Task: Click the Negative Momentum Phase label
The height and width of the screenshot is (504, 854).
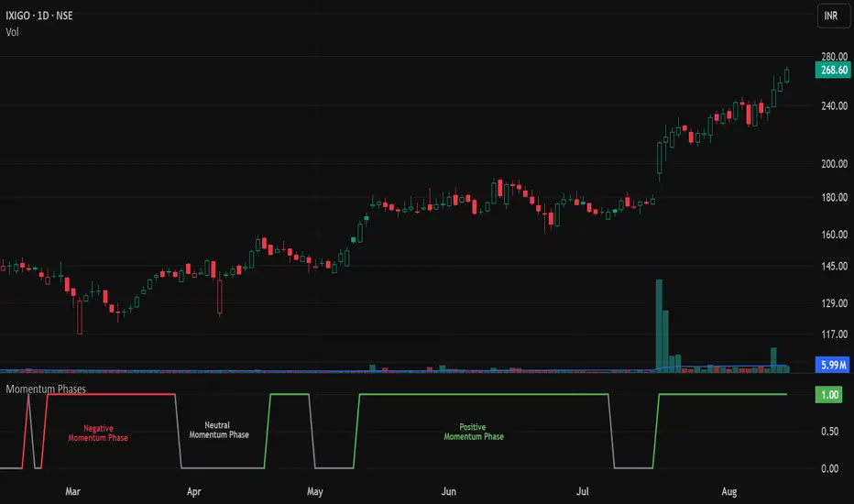Action: point(98,433)
